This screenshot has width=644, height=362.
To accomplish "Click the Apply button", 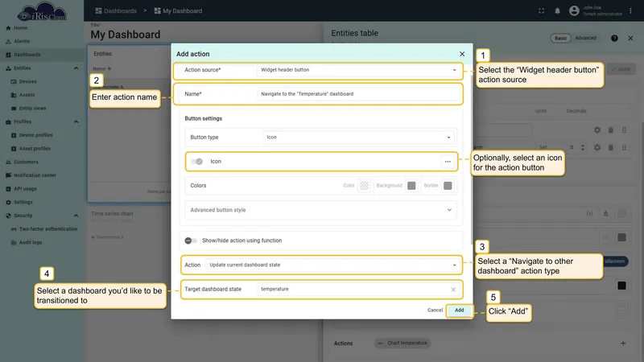I will (x=621, y=69).
